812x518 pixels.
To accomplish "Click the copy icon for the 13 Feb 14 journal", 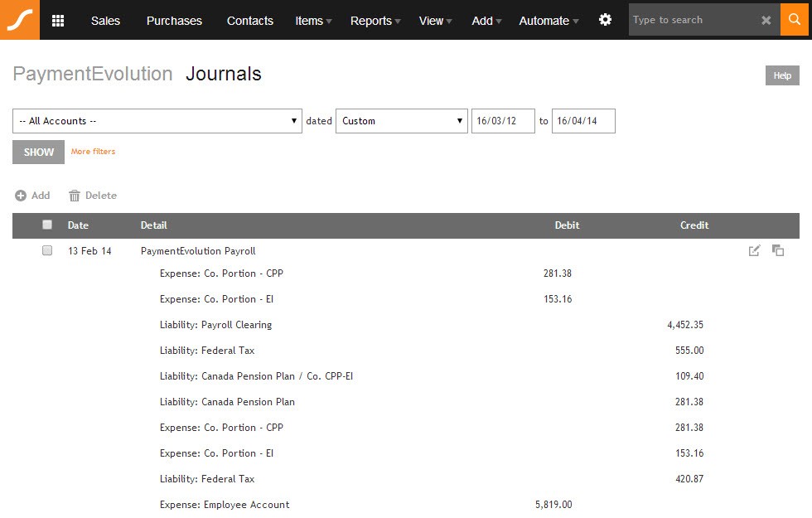I will [778, 250].
